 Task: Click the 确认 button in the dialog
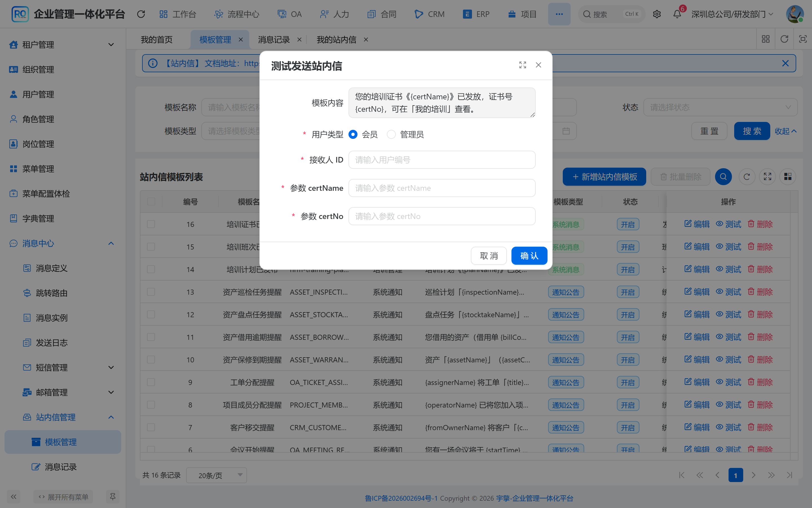coord(529,256)
